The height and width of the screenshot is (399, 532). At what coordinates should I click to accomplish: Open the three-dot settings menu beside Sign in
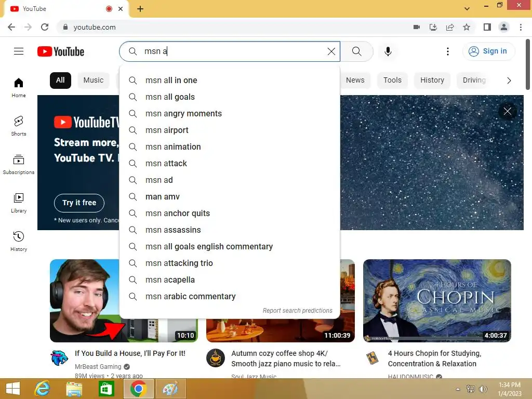pyautogui.click(x=447, y=51)
